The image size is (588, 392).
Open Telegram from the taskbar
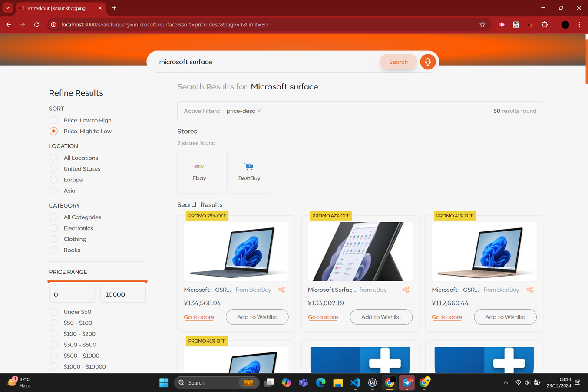407,382
